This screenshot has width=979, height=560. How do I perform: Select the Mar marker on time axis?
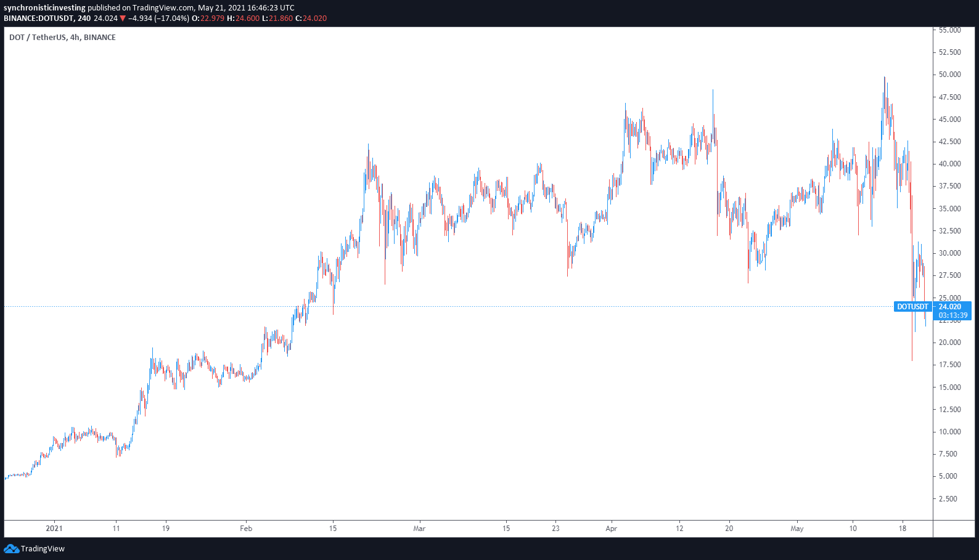click(419, 529)
